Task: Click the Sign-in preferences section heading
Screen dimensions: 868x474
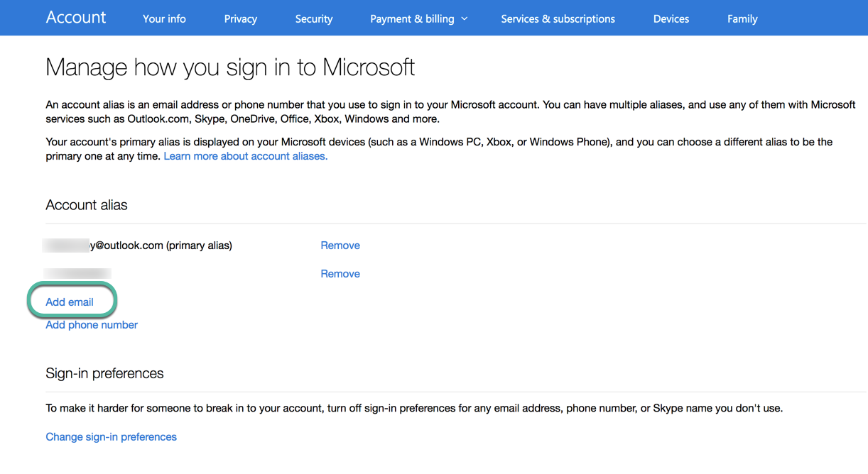Action: pos(104,373)
